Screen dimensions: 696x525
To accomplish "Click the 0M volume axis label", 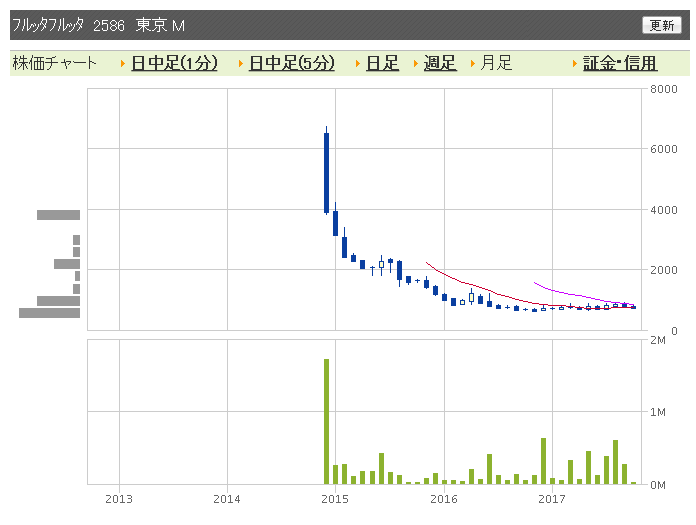I will 658,485.
